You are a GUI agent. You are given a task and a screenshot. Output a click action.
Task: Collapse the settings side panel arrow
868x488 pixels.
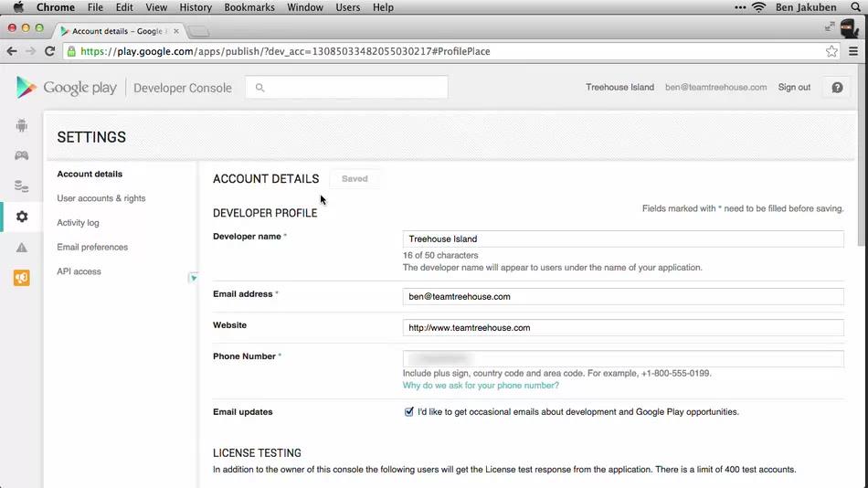(x=193, y=278)
